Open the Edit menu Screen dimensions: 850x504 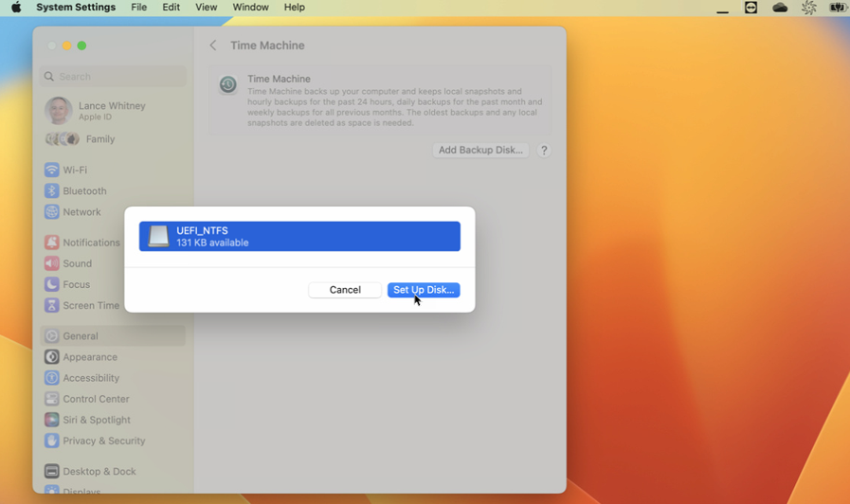(x=172, y=7)
